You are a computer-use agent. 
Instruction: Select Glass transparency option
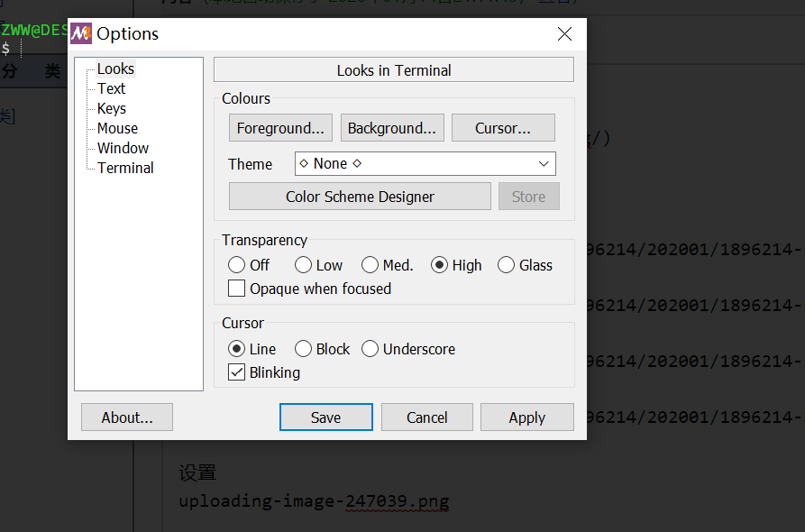pos(507,265)
